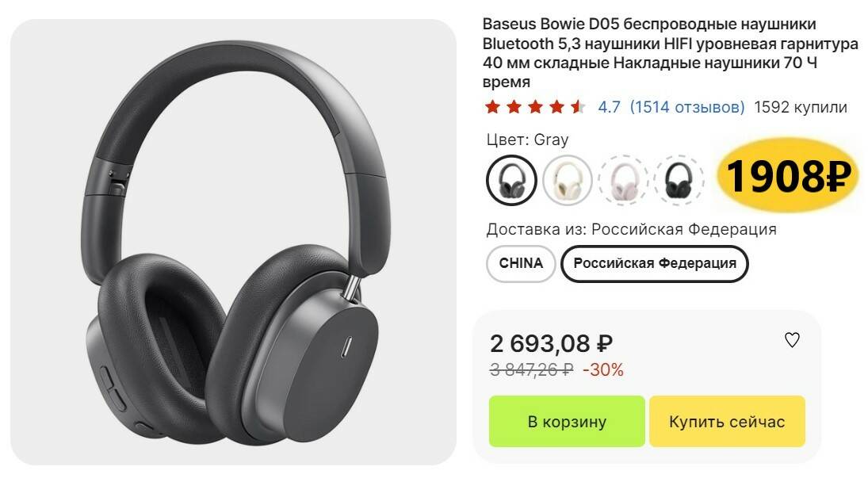Click the Купить сейчас button
Image resolution: width=868 pixels, height=482 pixels.
point(727,421)
